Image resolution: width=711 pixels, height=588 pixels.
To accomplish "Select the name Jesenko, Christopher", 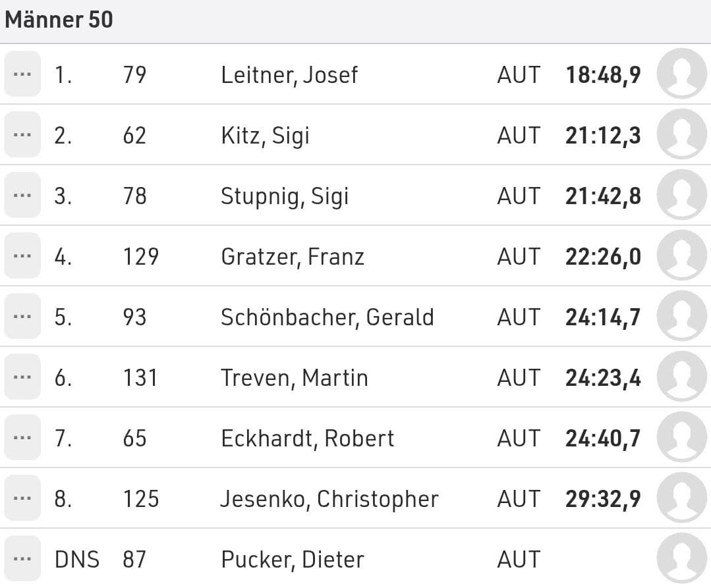I will click(329, 499).
